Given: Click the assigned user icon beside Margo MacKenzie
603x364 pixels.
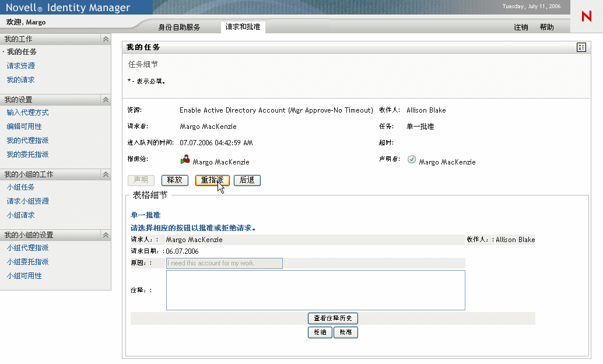Looking at the screenshot, I should [185, 159].
